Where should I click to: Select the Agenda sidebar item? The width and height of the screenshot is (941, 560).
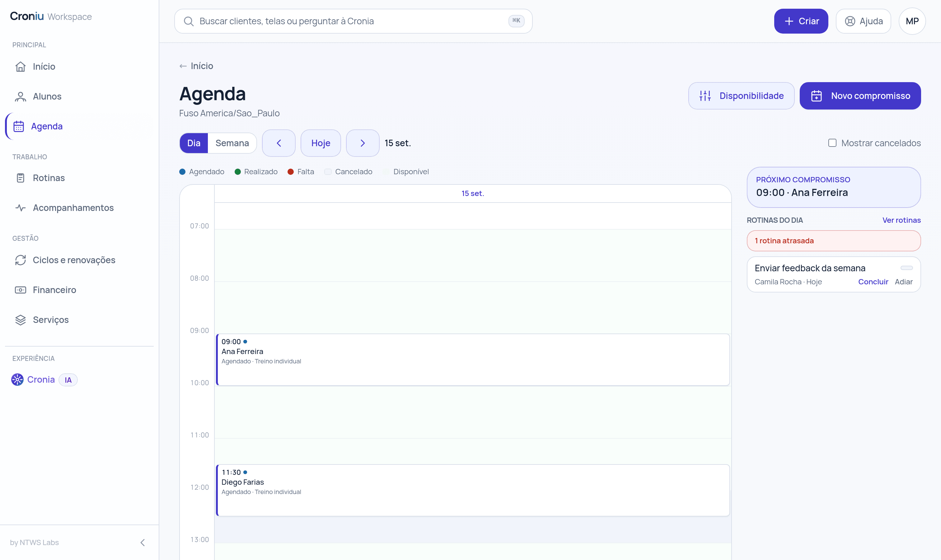click(x=79, y=126)
